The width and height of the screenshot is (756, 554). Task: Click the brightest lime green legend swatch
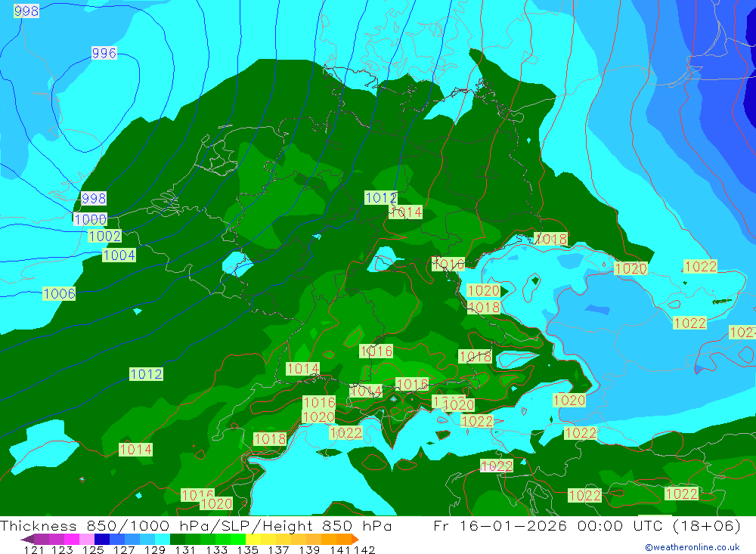click(238, 539)
